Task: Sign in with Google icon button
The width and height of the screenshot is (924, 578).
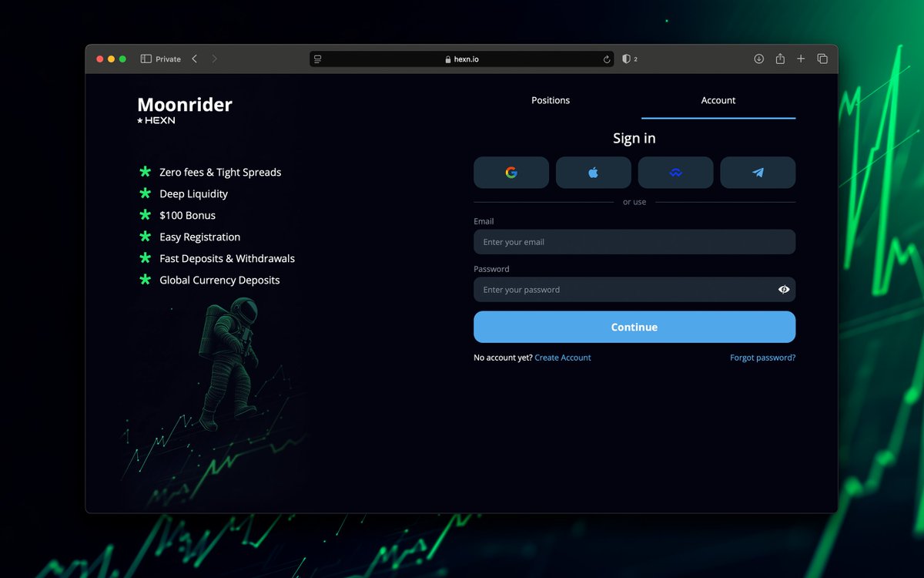Action: click(x=511, y=173)
